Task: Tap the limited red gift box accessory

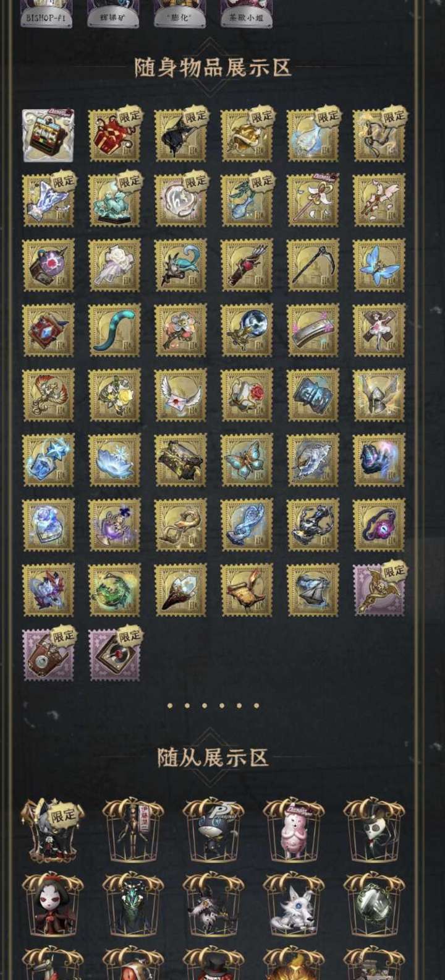Action: [114, 136]
